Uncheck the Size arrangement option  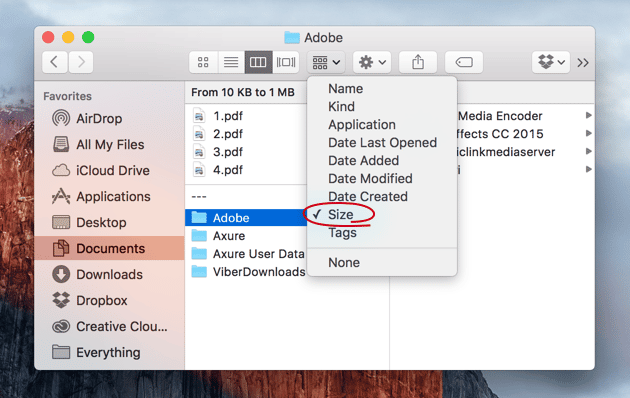341,214
